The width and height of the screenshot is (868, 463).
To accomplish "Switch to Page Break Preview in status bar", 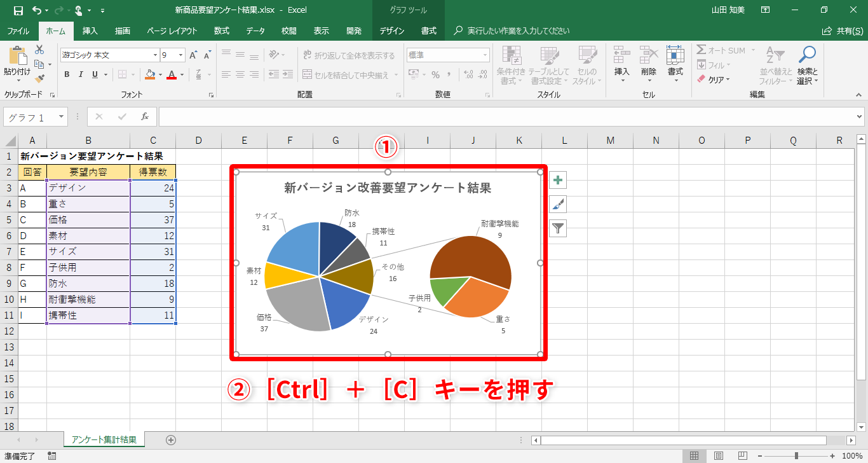I will tap(742, 456).
